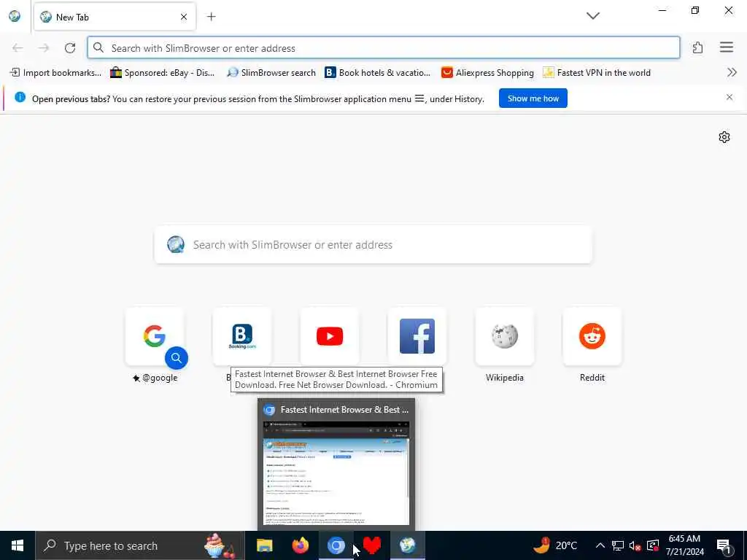Select the Chromium window preview thumbnail

point(336,472)
